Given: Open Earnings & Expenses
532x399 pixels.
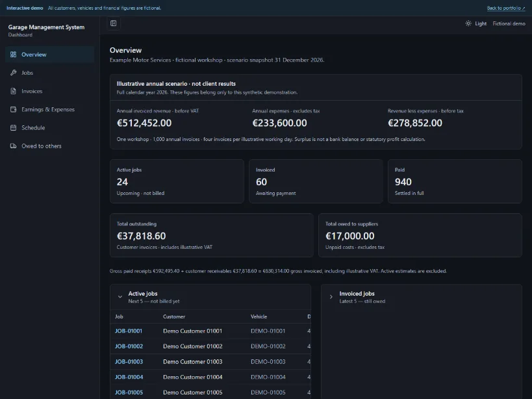Looking at the screenshot, I should (49, 109).
